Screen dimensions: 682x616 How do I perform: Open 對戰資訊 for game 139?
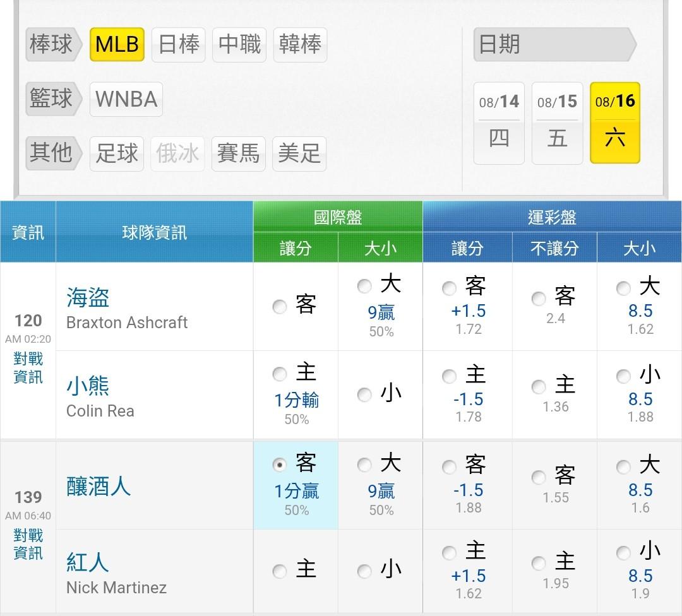coord(28,544)
